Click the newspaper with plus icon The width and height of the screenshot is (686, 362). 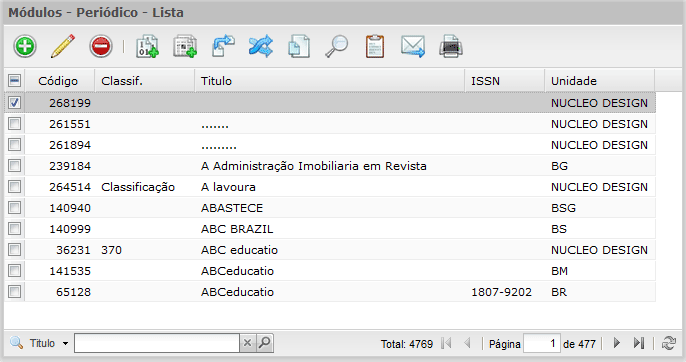point(185,46)
